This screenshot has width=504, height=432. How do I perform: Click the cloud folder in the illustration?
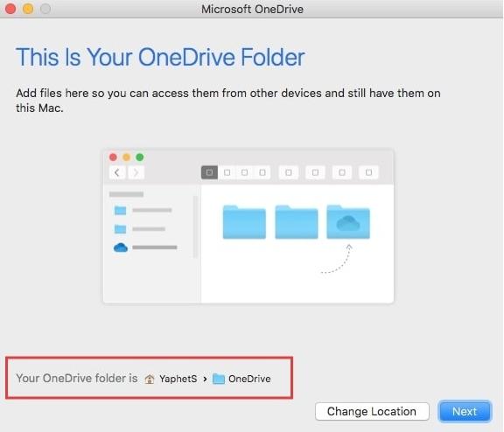[x=348, y=222]
